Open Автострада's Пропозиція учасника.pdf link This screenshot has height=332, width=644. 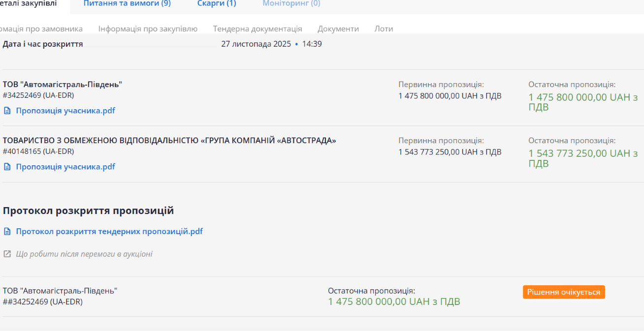click(65, 167)
